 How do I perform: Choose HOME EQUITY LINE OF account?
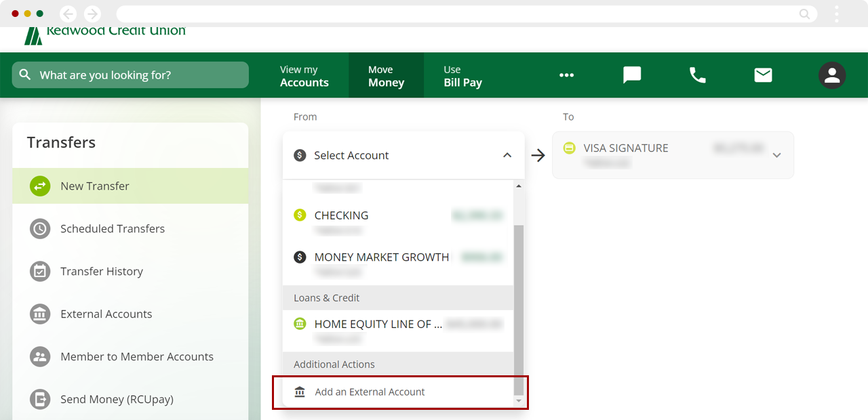[398, 331]
